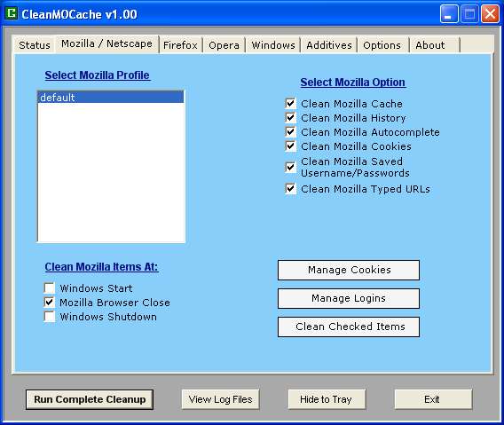Start Run Complete Cleanup
The image size is (504, 425).
[x=90, y=399]
